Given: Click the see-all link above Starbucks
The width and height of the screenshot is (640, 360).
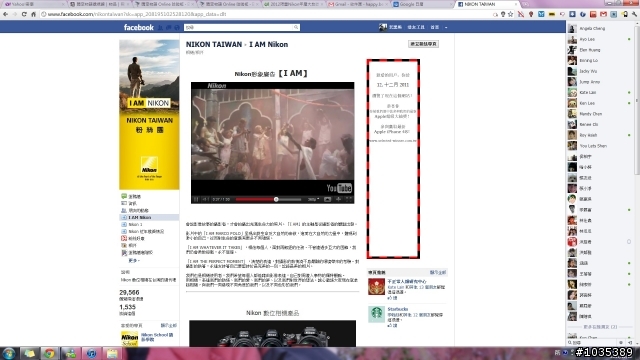Looking at the screenshot, I should click(438, 272).
